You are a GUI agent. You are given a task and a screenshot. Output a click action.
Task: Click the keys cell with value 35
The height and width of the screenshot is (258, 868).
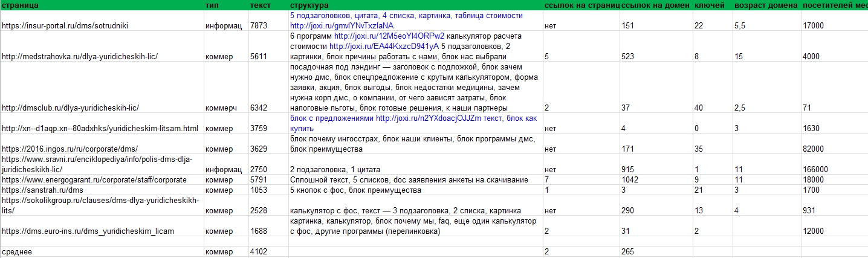pyautogui.click(x=713, y=144)
